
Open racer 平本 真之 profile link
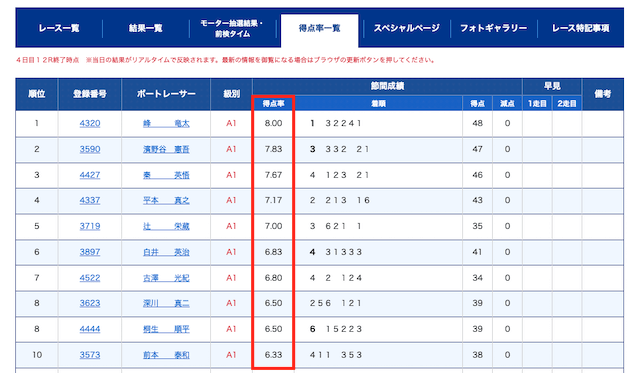coord(166,200)
